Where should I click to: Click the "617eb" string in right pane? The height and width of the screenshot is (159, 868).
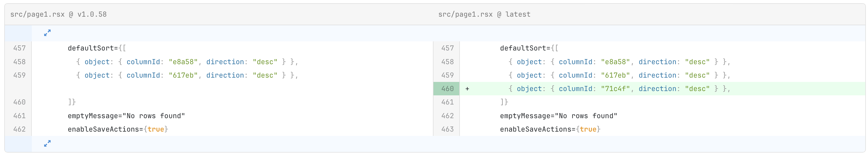pyautogui.click(x=616, y=75)
